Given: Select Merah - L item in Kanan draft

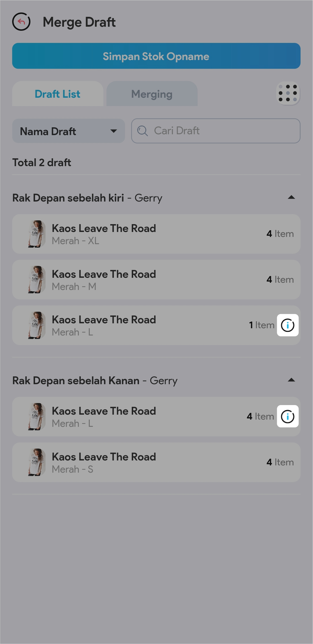Looking at the screenshot, I should pos(139,417).
